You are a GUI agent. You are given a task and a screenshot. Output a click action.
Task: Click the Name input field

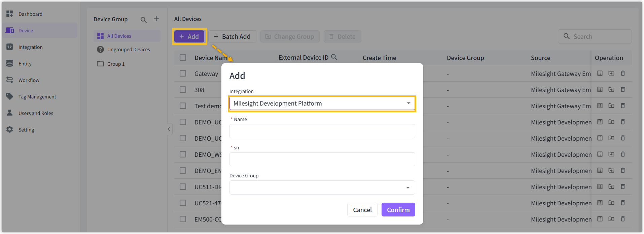(322, 131)
